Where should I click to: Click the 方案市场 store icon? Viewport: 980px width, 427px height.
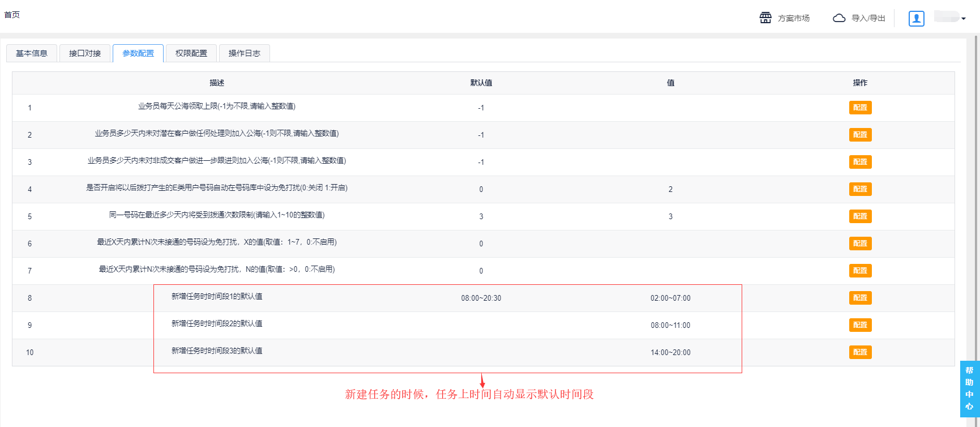[x=765, y=18]
